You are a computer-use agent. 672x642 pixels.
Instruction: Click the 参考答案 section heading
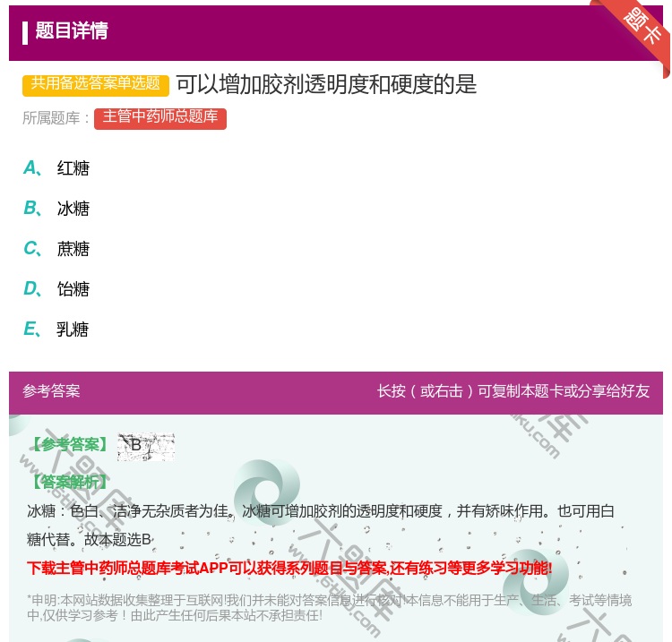point(51,390)
